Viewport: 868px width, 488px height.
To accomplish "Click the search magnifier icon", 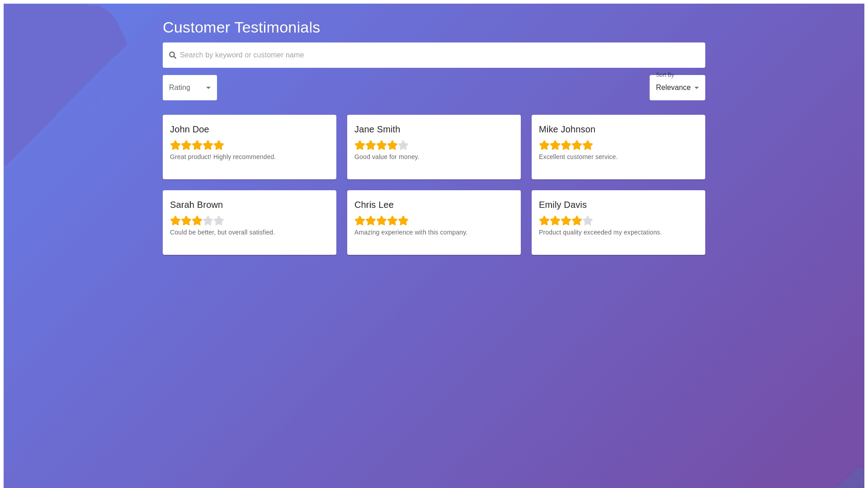I will click(173, 55).
